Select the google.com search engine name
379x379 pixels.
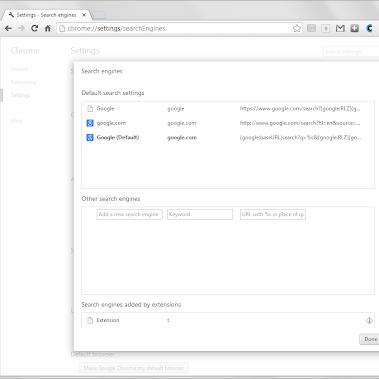coord(111,123)
